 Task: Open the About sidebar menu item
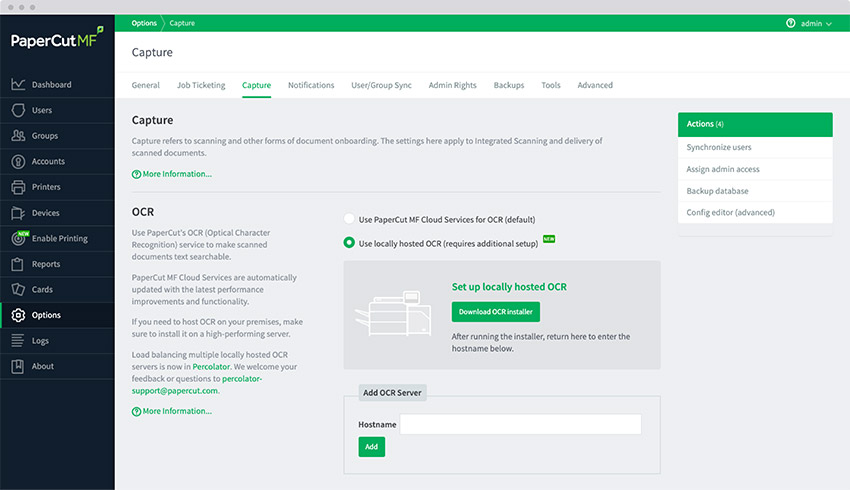pyautogui.click(x=57, y=366)
